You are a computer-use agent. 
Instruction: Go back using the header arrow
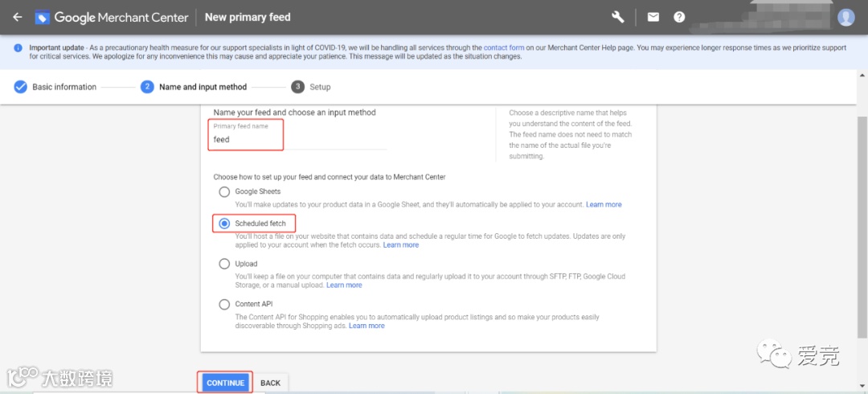pos(18,17)
